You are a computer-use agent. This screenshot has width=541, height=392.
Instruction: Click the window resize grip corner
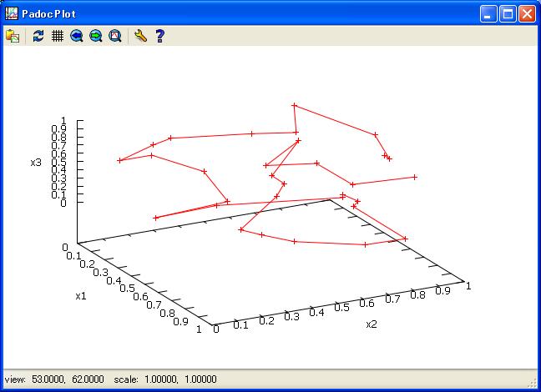pyautogui.click(x=534, y=385)
